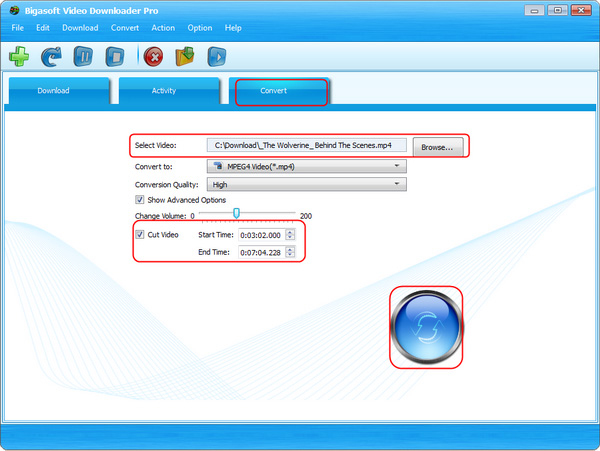Open the File menu
This screenshot has height=451, width=600.
(x=18, y=28)
